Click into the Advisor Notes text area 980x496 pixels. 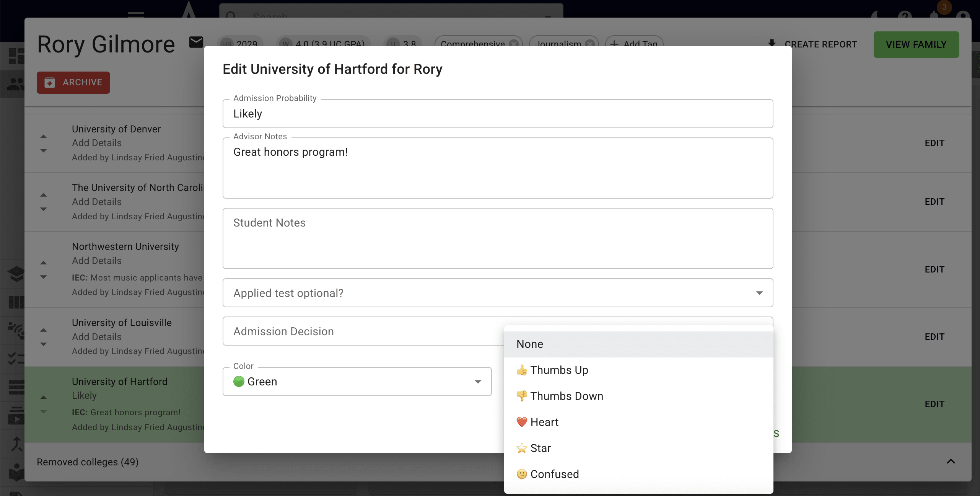click(498, 168)
